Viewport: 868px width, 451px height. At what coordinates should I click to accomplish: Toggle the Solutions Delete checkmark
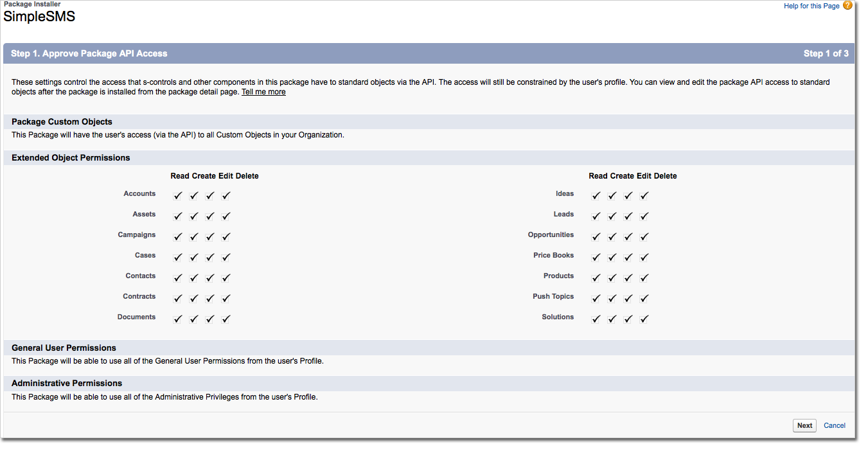point(644,319)
